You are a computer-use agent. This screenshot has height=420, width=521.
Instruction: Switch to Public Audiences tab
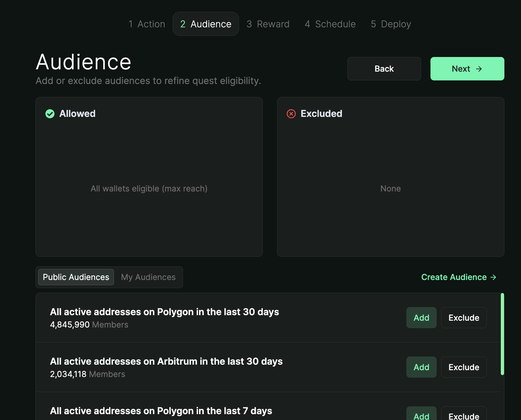coord(76,277)
